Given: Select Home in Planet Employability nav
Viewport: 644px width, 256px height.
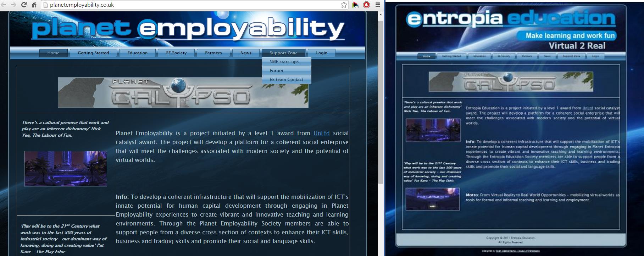Looking at the screenshot, I should (54, 53).
